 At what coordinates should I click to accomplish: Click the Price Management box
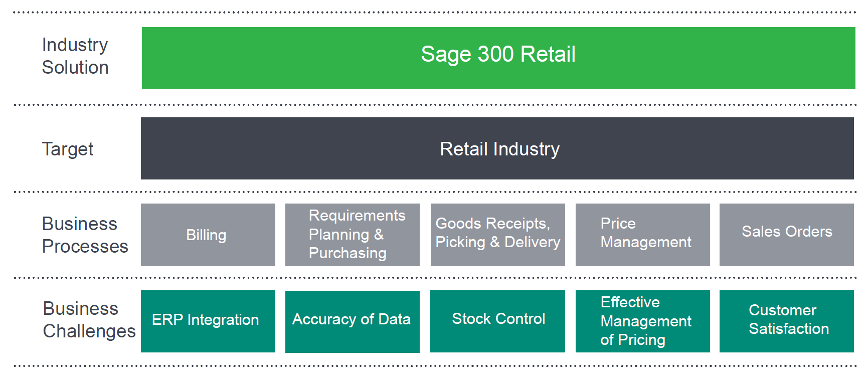click(x=643, y=235)
